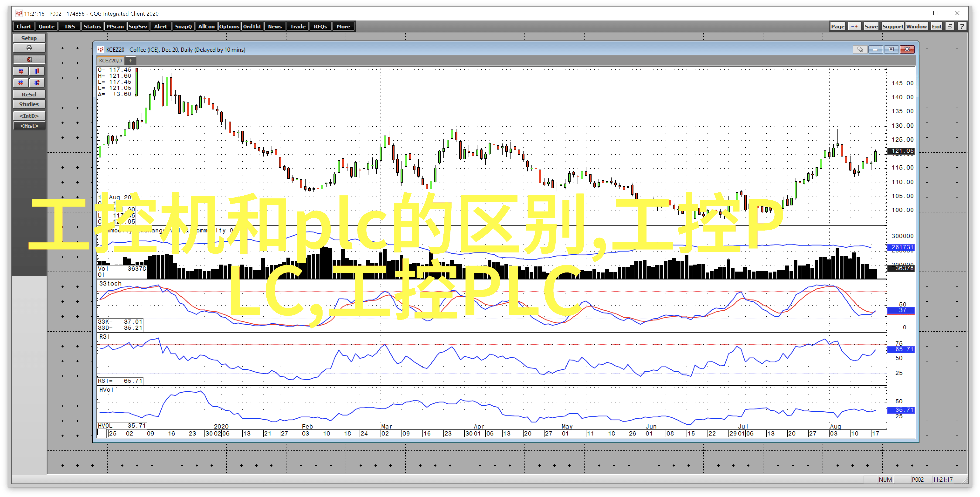Click the Aug month label on timeline
Image resolution: width=980 pixels, height=497 pixels.
tap(835, 427)
